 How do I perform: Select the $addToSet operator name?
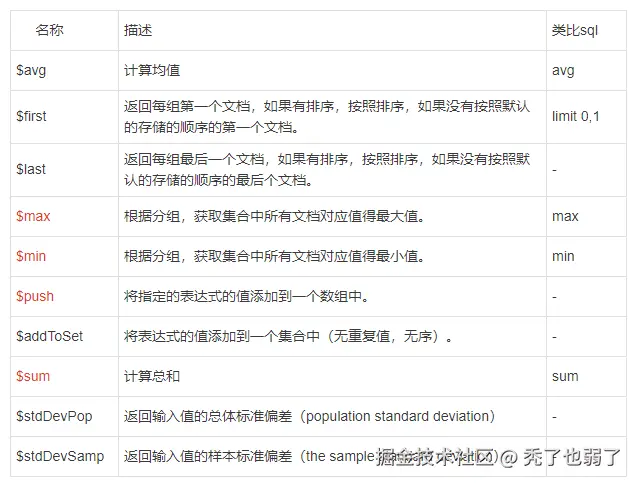[x=50, y=336]
